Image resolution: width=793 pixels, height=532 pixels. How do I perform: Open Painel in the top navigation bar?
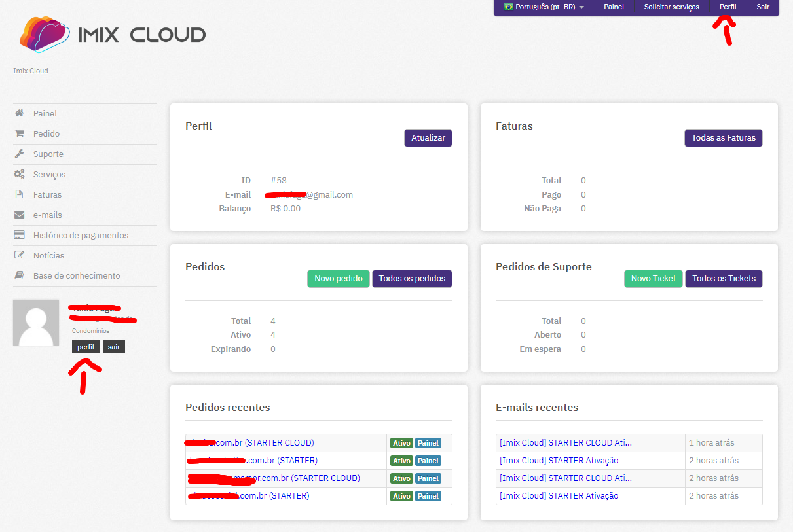click(614, 7)
